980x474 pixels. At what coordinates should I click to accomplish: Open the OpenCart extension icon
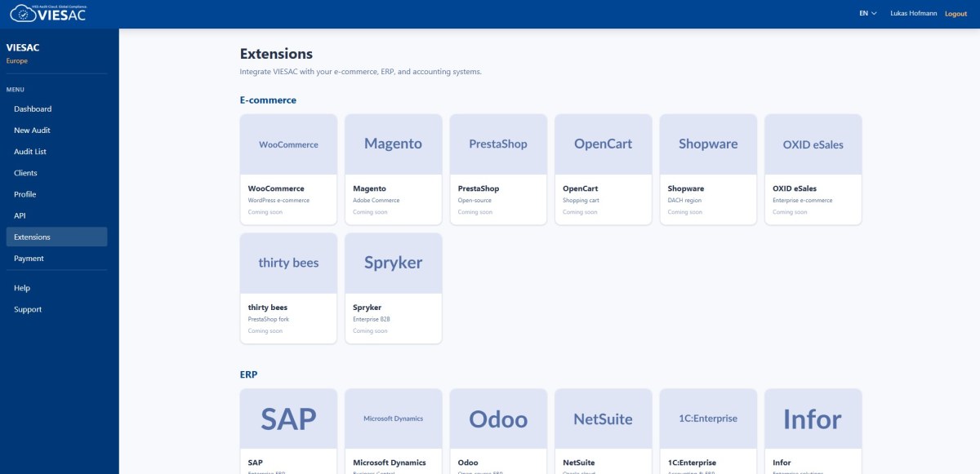(603, 144)
